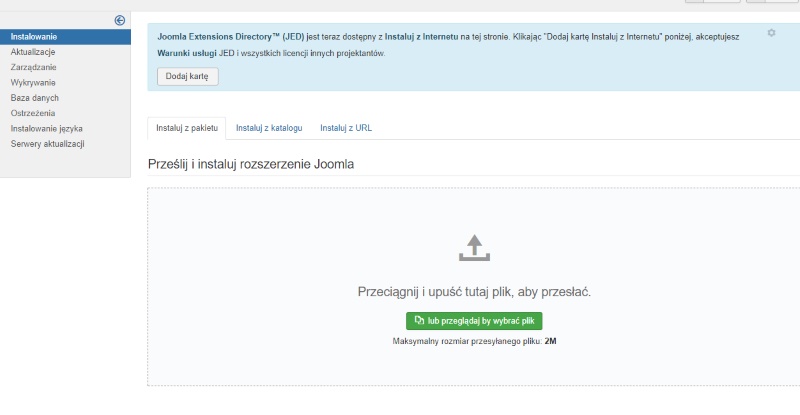The height and width of the screenshot is (415, 800).
Task: Click the Przeciągnij i upuść tutaj plik text
Action: [x=474, y=292]
